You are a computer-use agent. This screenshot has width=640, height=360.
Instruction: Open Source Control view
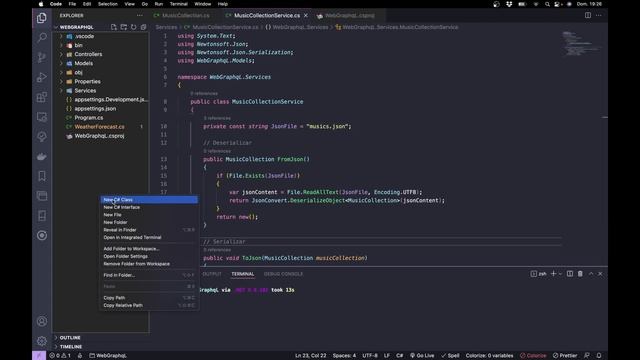click(x=42, y=58)
